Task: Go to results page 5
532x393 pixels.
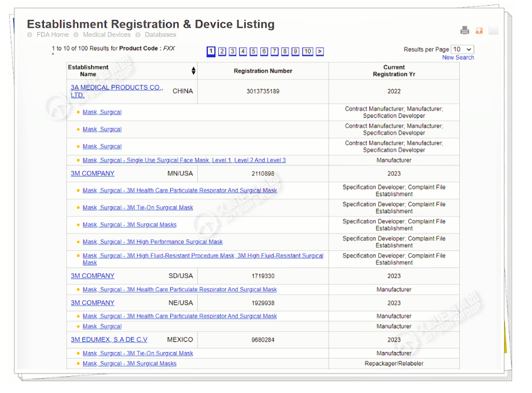Action: pos(254,51)
